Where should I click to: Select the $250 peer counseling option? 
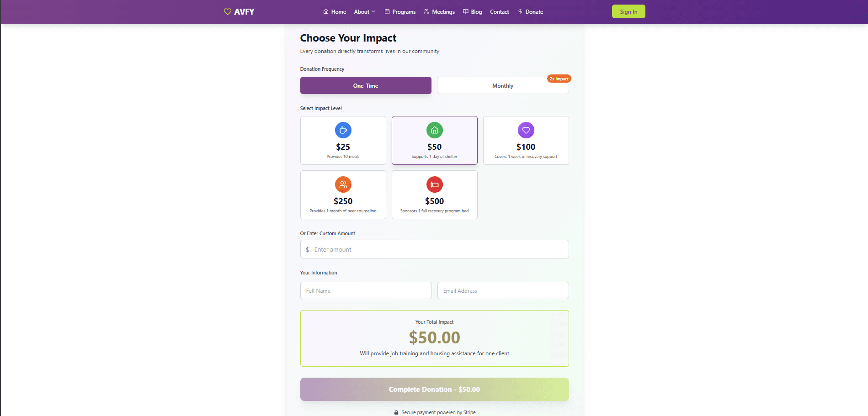pyautogui.click(x=343, y=195)
